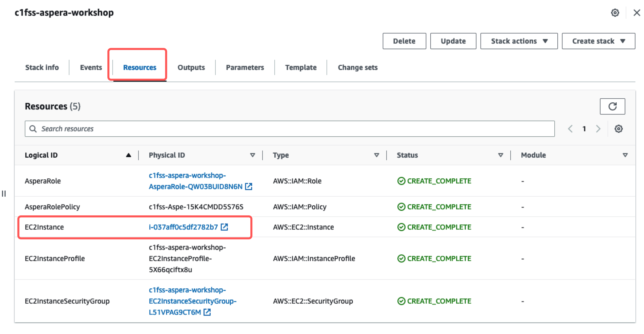
Task: Go to previous resources page
Action: [x=570, y=129]
